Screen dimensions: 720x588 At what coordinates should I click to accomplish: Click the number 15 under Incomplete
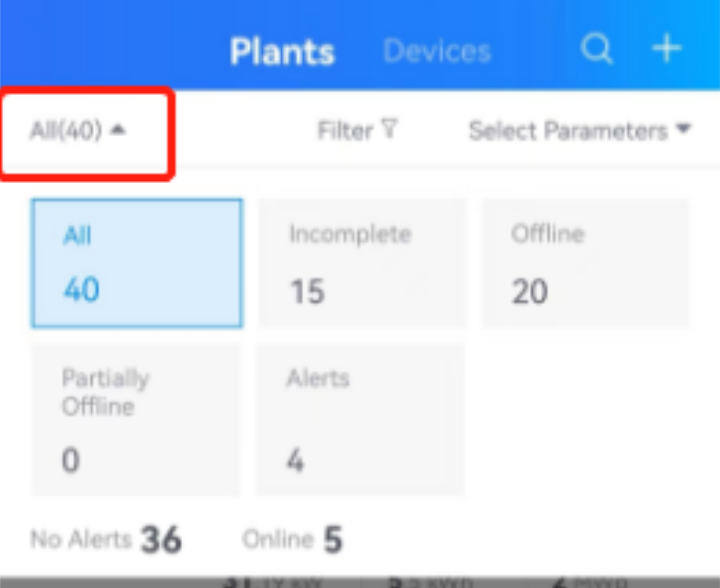tap(307, 292)
